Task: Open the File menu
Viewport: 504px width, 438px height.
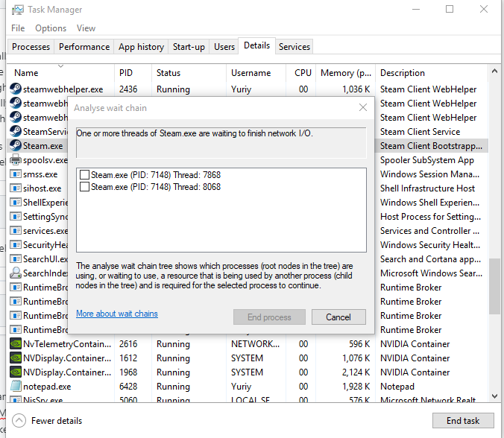Action: click(18, 28)
